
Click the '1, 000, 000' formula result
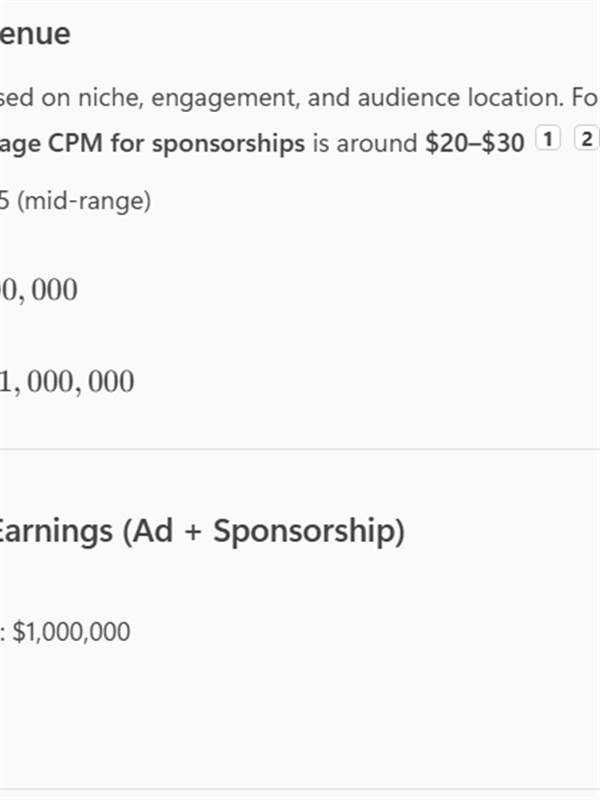[x=67, y=382]
